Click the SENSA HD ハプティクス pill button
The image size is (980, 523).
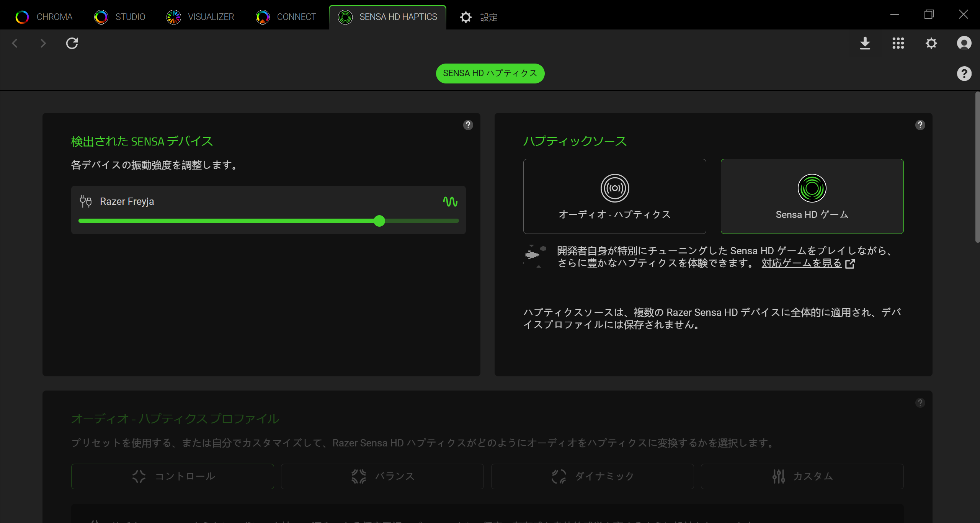(490, 73)
